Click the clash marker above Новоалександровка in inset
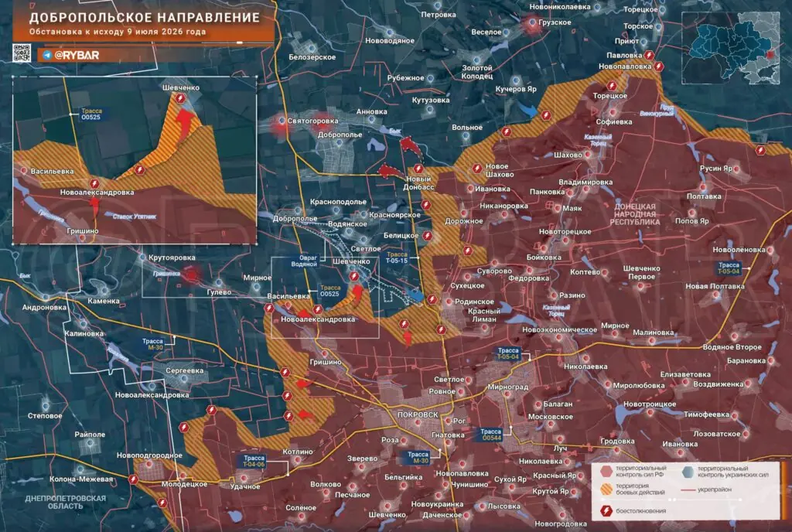This screenshot has width=792, height=532. tap(94, 183)
